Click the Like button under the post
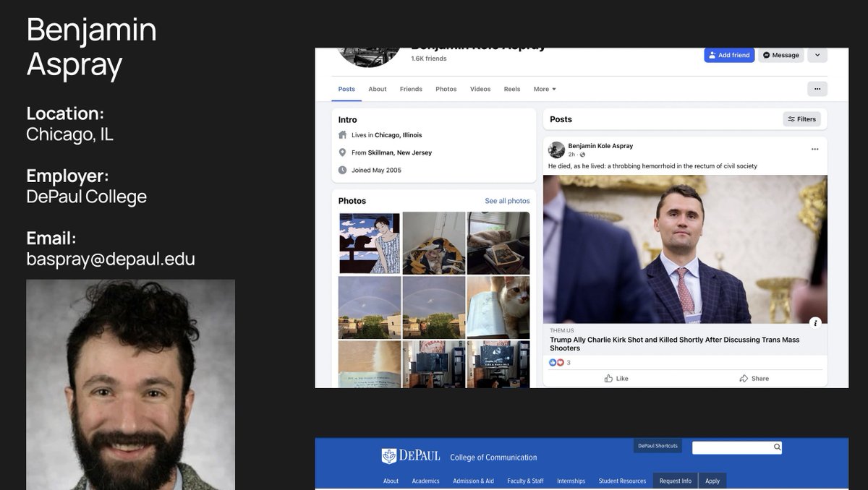The width and height of the screenshot is (868, 490). 616,378
